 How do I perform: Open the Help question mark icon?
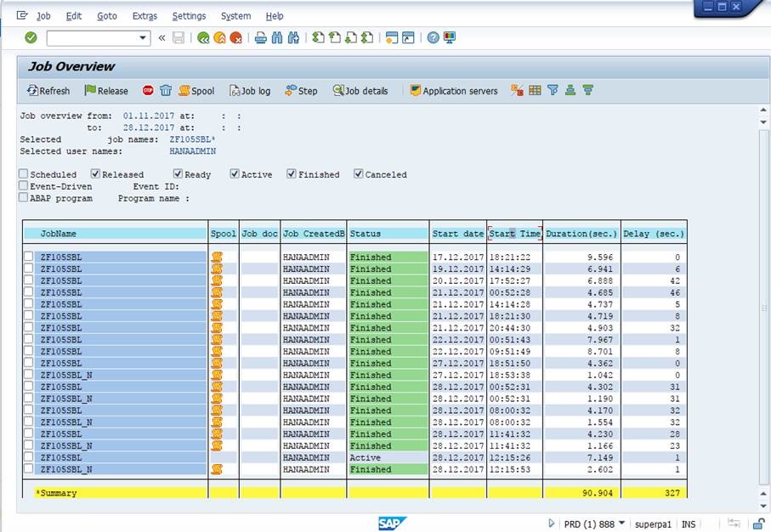433,38
